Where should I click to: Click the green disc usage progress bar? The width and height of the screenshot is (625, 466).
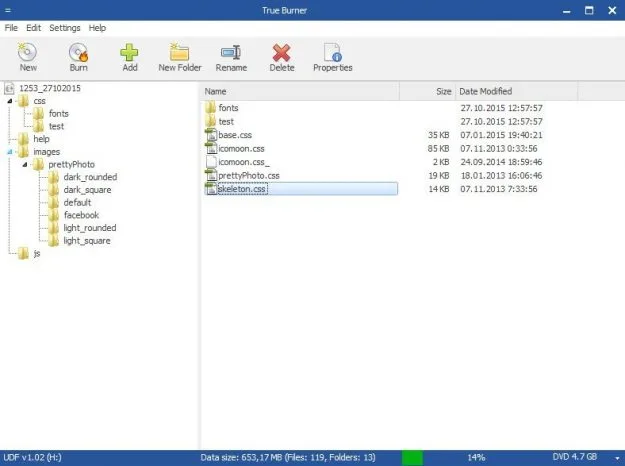pyautogui.click(x=412, y=458)
